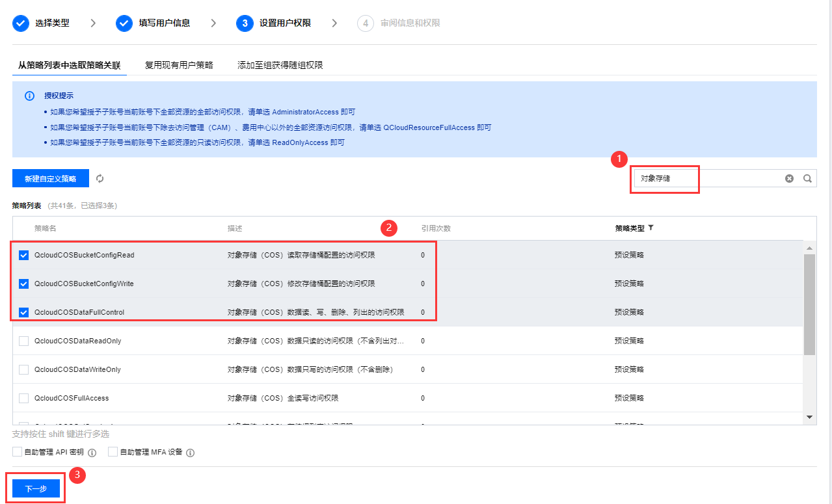The height and width of the screenshot is (504, 832).
Task: Enable 自助管理 API 密钥 checkbox
Action: click(x=17, y=451)
